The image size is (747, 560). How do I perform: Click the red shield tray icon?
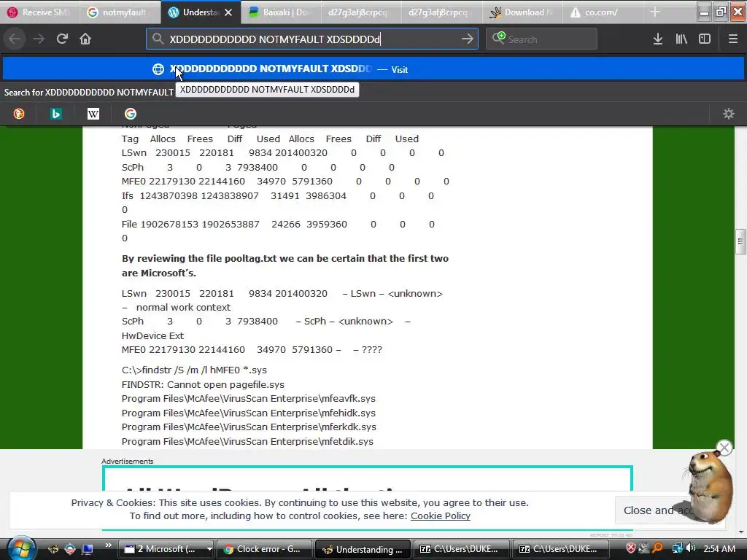[631, 548]
